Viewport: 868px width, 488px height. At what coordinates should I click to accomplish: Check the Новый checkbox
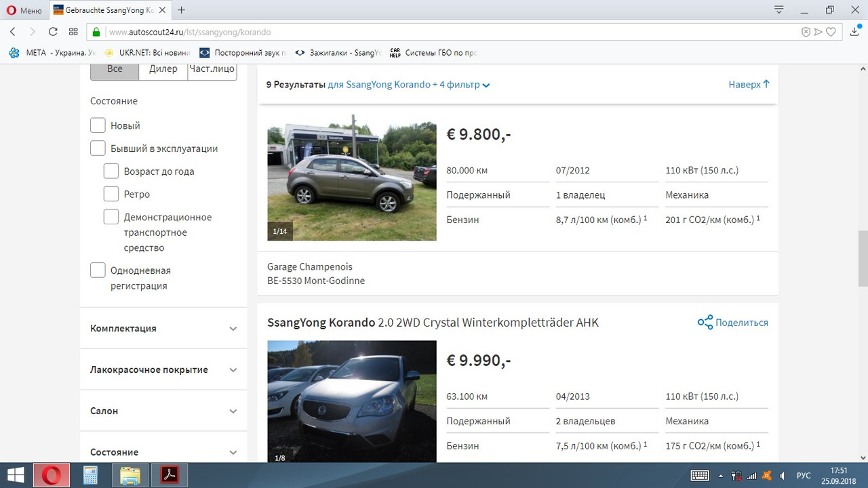[x=98, y=125]
